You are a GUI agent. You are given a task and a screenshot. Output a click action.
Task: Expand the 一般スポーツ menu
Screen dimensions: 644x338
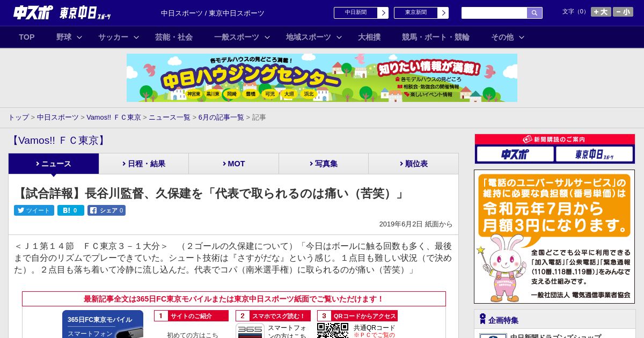pos(242,37)
